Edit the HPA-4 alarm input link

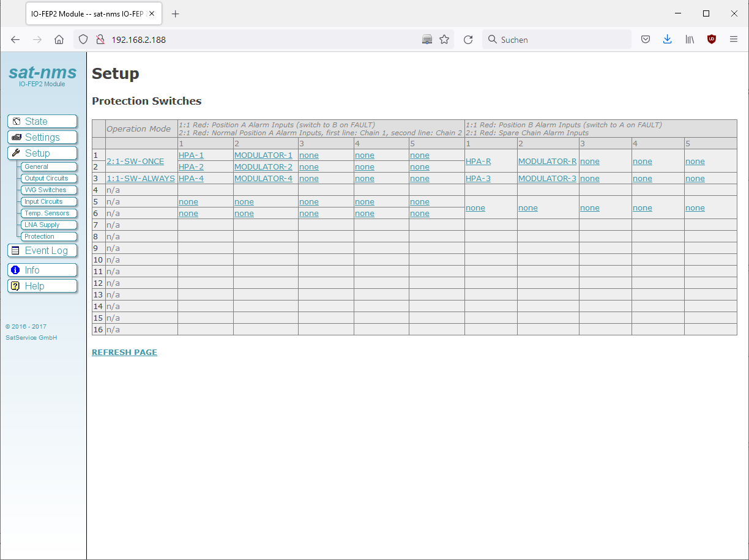click(x=191, y=179)
